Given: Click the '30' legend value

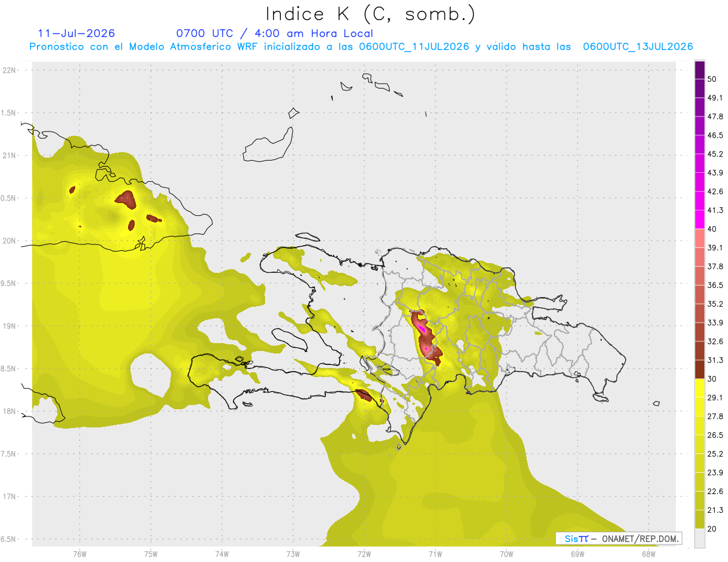Looking at the screenshot, I should click(x=712, y=379).
